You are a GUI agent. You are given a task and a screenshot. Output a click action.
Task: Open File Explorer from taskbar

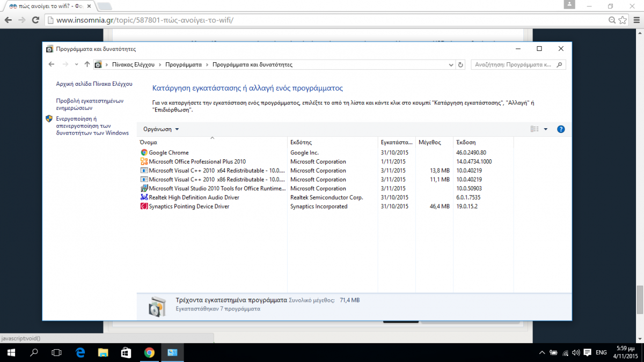[104, 352]
